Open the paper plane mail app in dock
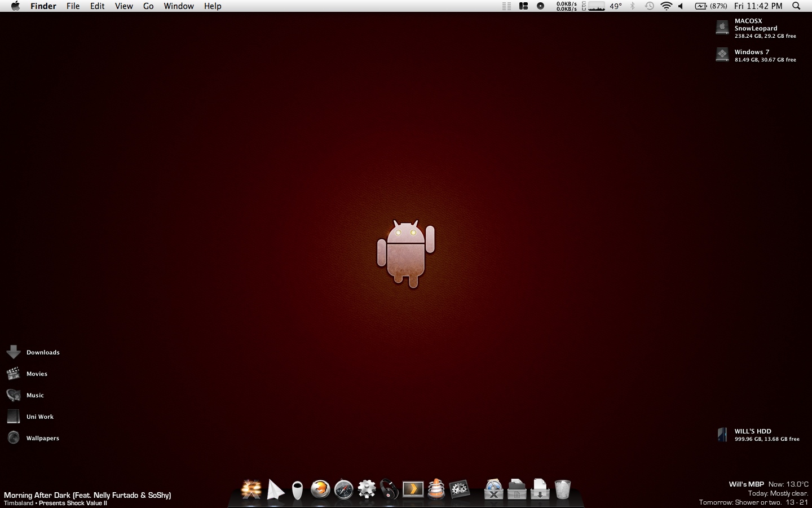This screenshot has width=812, height=508. click(x=275, y=489)
